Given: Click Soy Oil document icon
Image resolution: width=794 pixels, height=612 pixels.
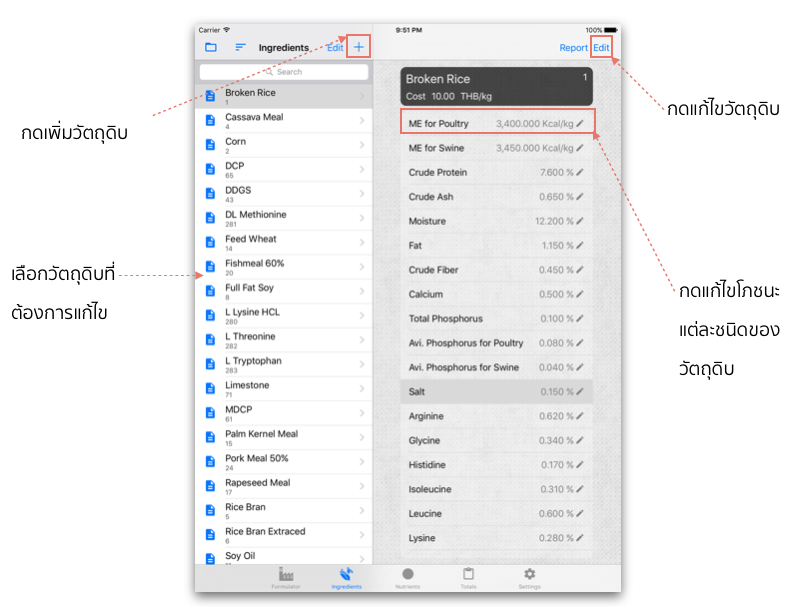Looking at the screenshot, I should [x=210, y=559].
